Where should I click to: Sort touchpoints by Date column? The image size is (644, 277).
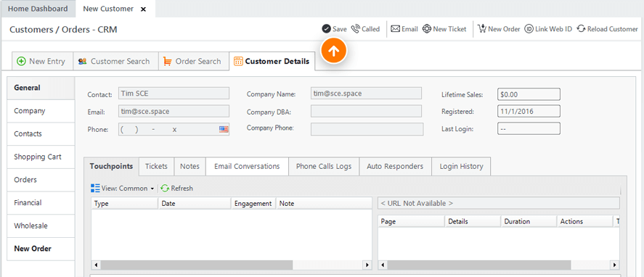click(x=195, y=203)
